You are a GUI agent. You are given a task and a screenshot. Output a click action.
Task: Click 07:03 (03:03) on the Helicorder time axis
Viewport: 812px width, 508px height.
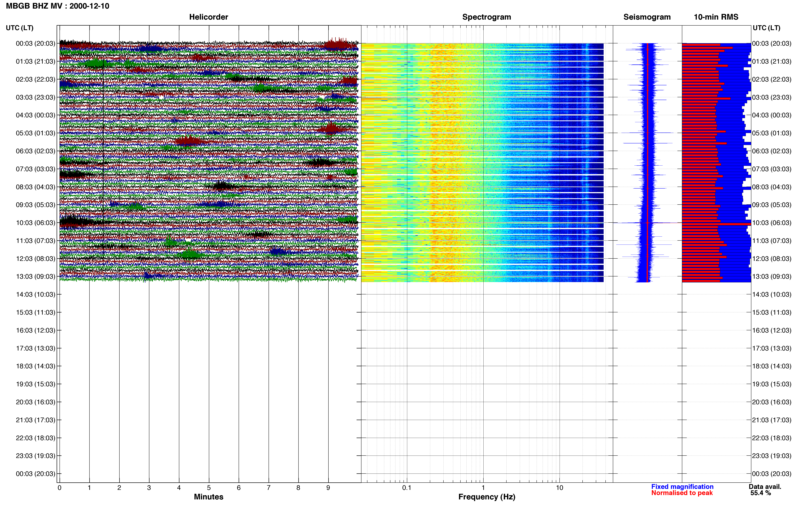[x=36, y=169]
